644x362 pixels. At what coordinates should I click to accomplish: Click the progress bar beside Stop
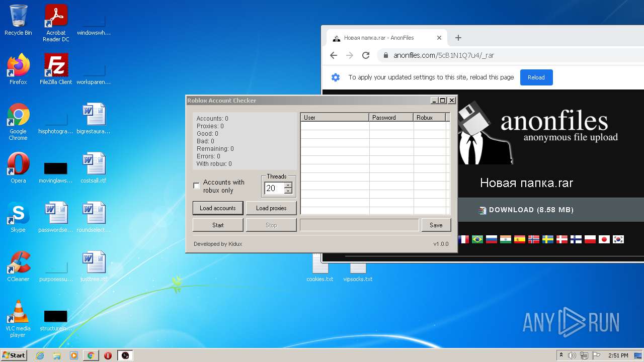click(x=359, y=225)
